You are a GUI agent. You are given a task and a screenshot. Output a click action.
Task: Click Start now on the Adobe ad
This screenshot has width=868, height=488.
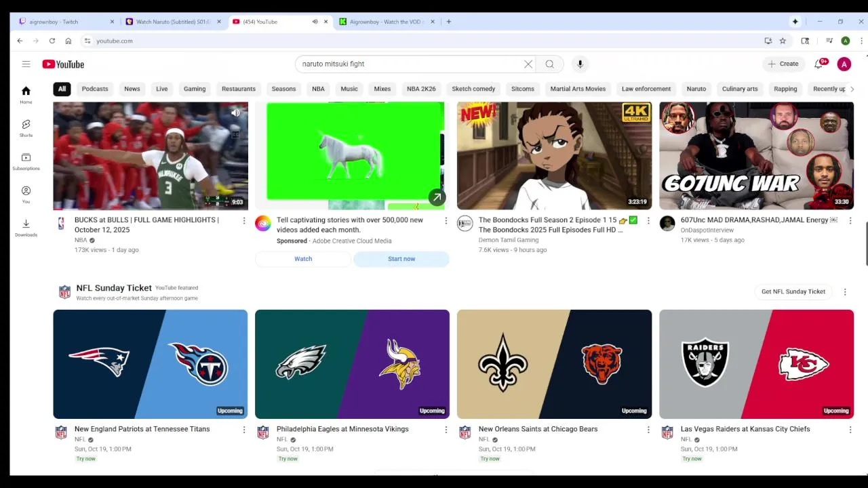click(x=401, y=259)
